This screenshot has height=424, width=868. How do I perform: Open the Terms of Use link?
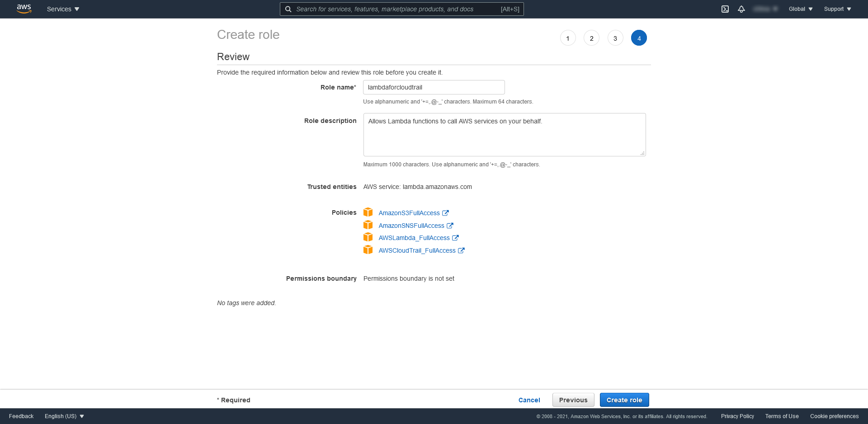pyautogui.click(x=782, y=416)
